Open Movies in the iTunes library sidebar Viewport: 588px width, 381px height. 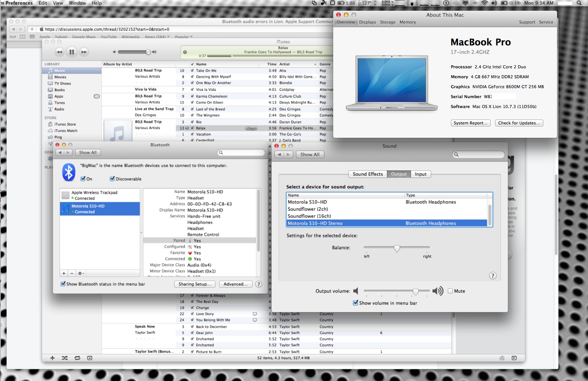(x=60, y=77)
